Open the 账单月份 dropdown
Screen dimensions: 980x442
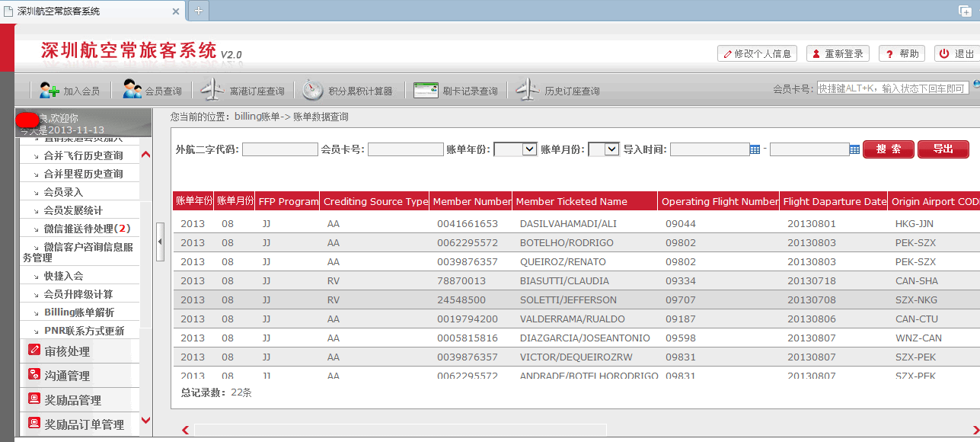tap(604, 149)
